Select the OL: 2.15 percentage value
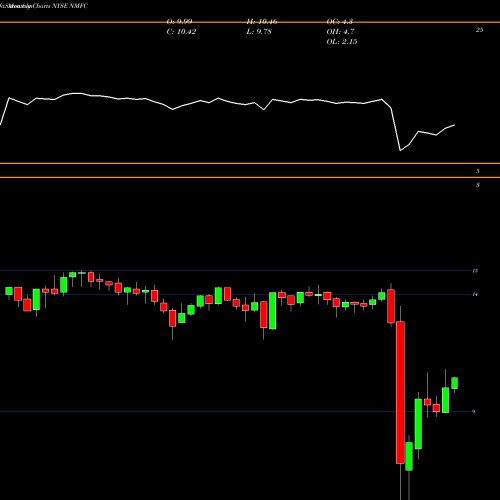 (x=342, y=42)
